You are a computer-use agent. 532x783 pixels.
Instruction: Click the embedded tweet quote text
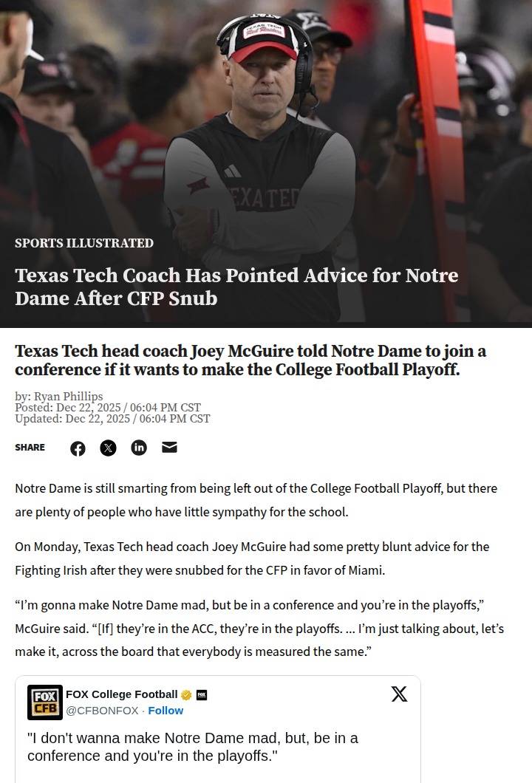coord(192,747)
